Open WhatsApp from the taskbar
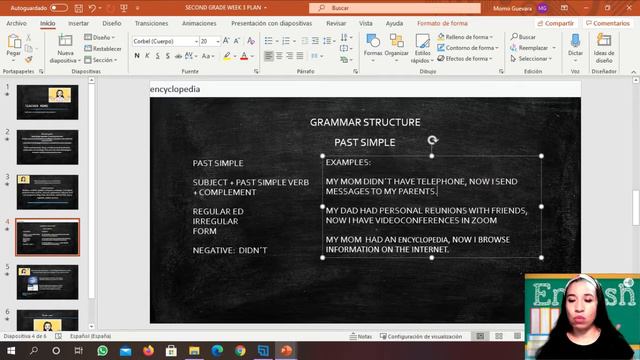640x360 pixels. point(102,351)
